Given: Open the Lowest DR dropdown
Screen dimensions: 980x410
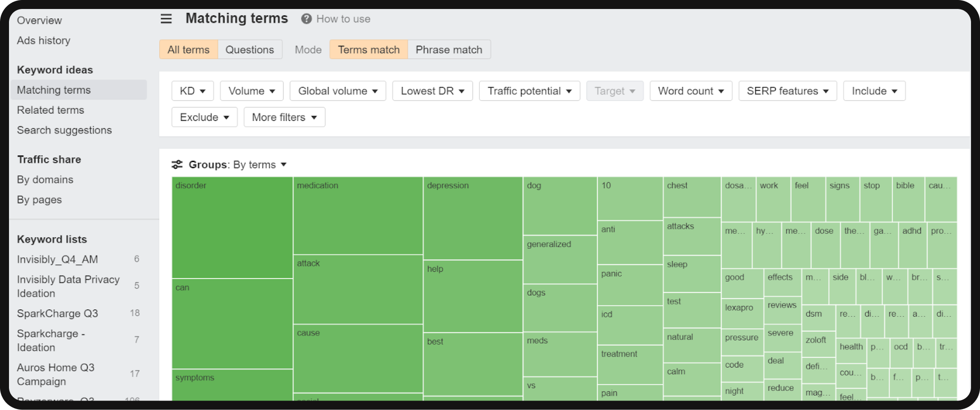Looking at the screenshot, I should point(432,91).
